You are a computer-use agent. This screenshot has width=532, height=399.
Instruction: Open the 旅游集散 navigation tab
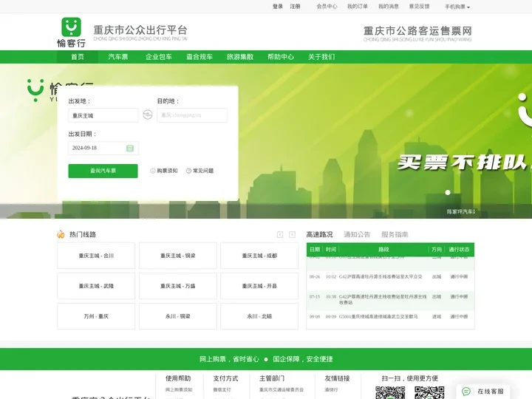(240, 57)
